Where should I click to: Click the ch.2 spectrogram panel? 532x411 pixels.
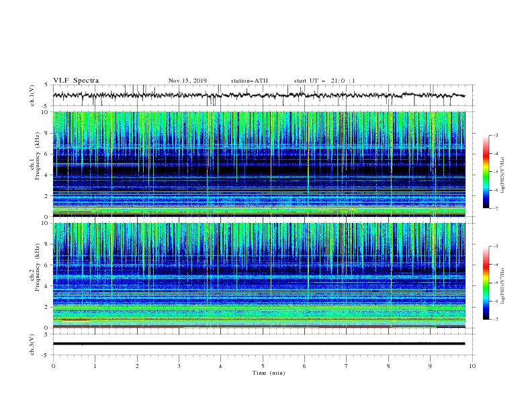pos(259,275)
